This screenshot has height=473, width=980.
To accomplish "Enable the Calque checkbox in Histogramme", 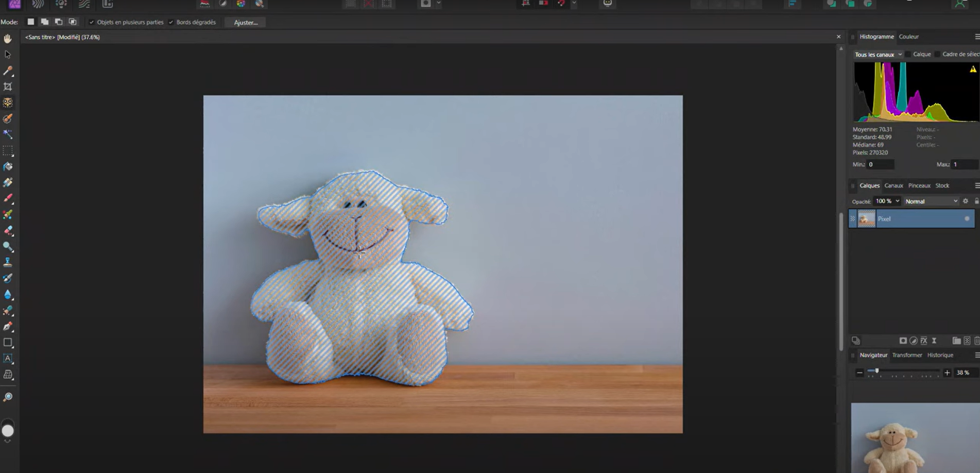I will pyautogui.click(x=908, y=54).
